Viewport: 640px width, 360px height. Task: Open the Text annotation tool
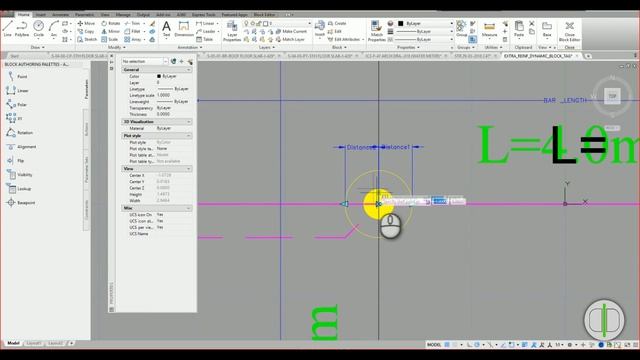(x=166, y=29)
